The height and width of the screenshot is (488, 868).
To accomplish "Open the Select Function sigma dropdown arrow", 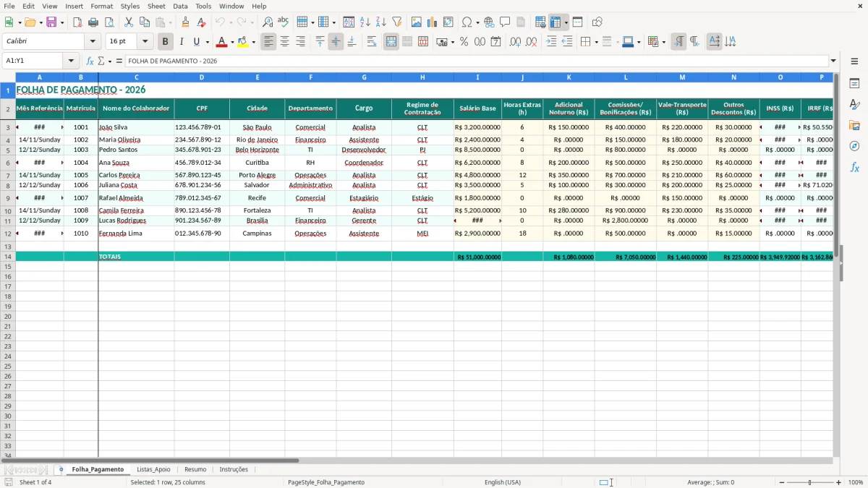I will pyautogui.click(x=110, y=61).
